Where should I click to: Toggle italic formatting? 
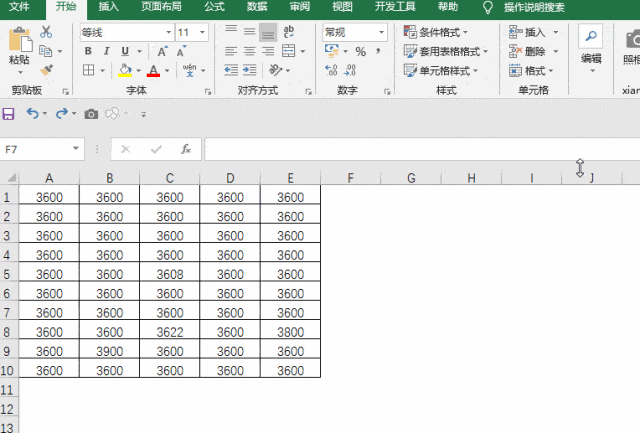(x=107, y=51)
